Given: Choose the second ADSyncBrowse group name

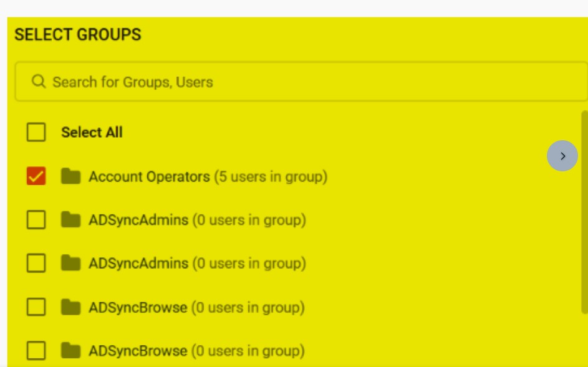Looking at the screenshot, I should (138, 351).
